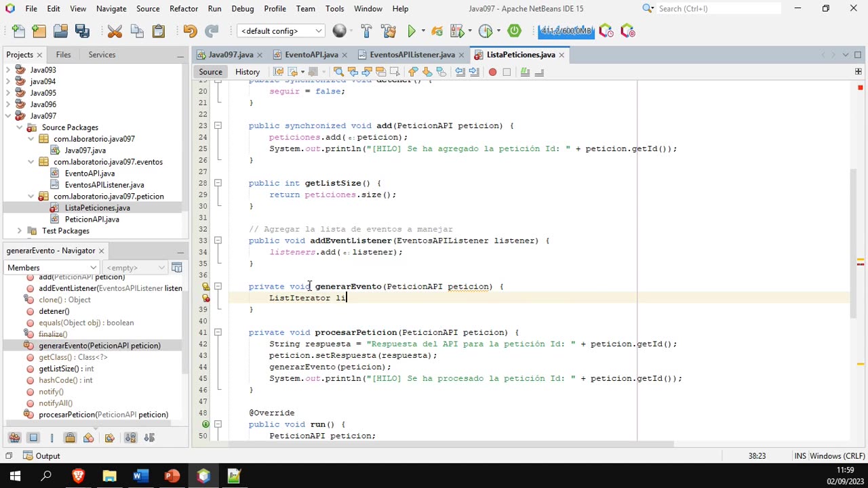The width and height of the screenshot is (868, 488).
Task: Click the Save All toolbar icon
Action: (x=83, y=31)
